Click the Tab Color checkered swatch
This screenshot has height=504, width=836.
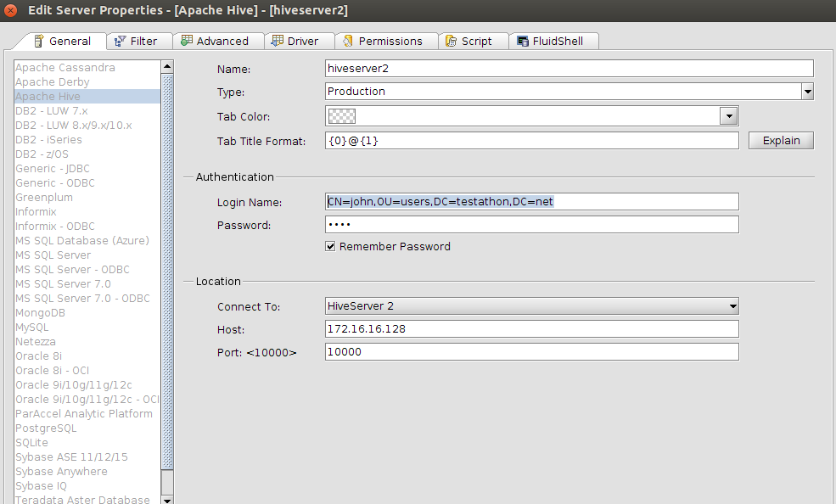pos(341,115)
